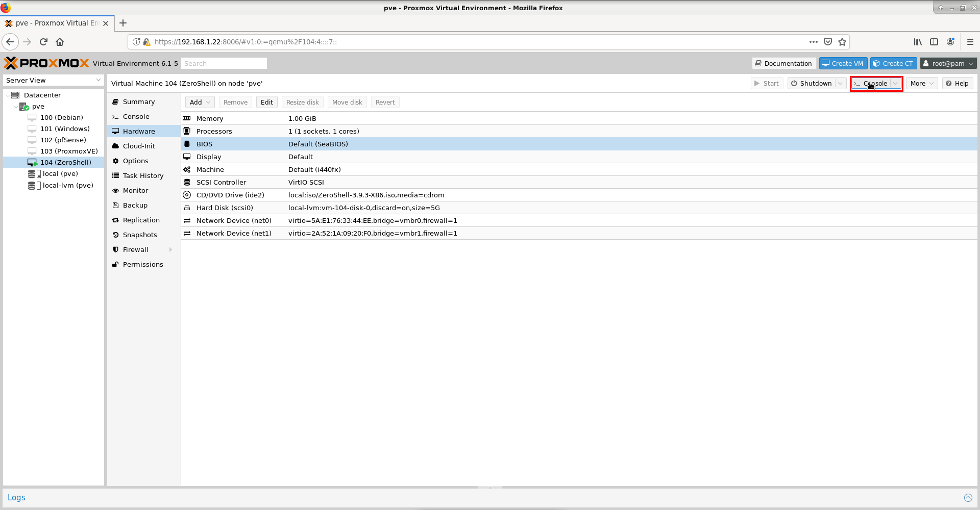Viewport: 980px width, 510px height.
Task: Go to Firefox home page icon
Action: point(60,42)
